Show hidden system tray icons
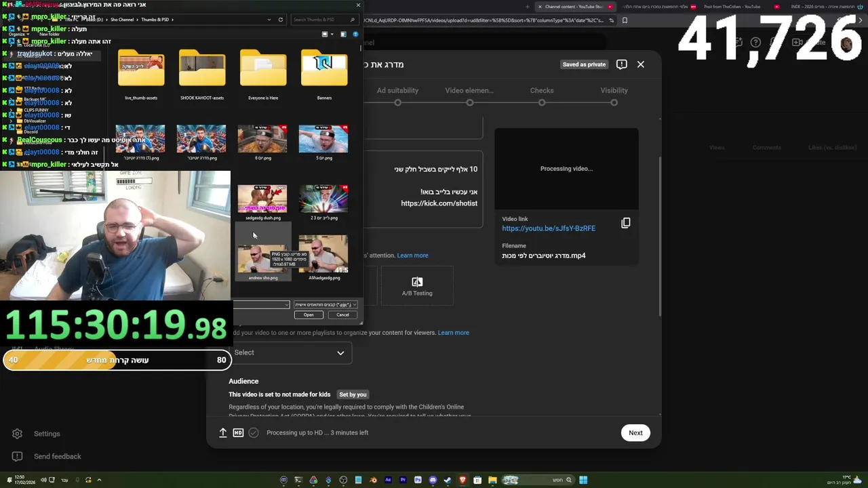 [99, 480]
